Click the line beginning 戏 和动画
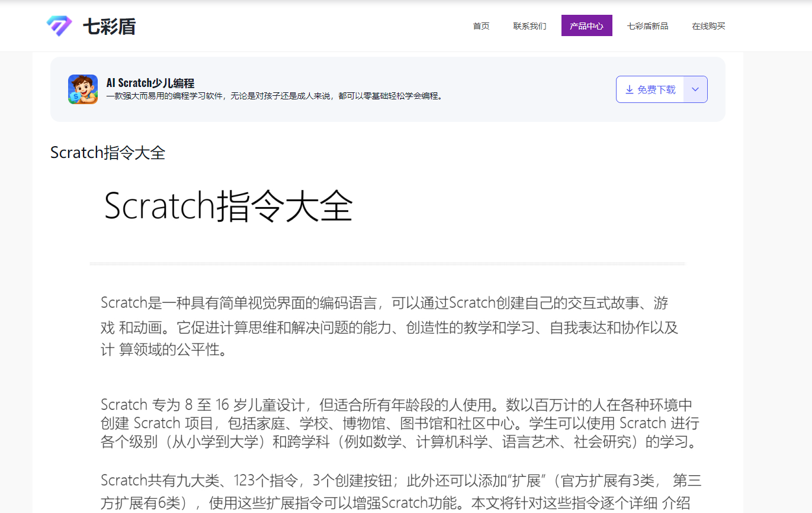The width and height of the screenshot is (812, 513). click(389, 327)
